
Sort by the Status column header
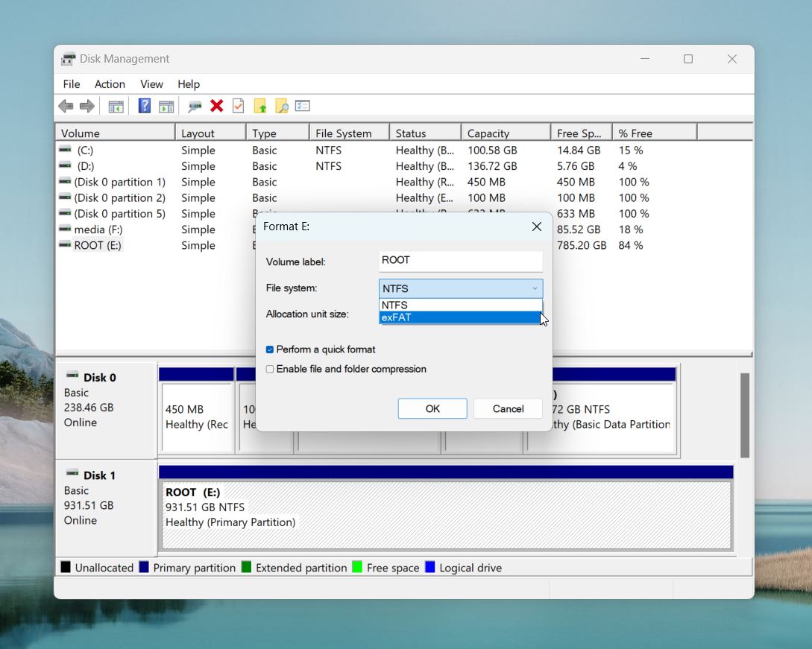click(425, 133)
